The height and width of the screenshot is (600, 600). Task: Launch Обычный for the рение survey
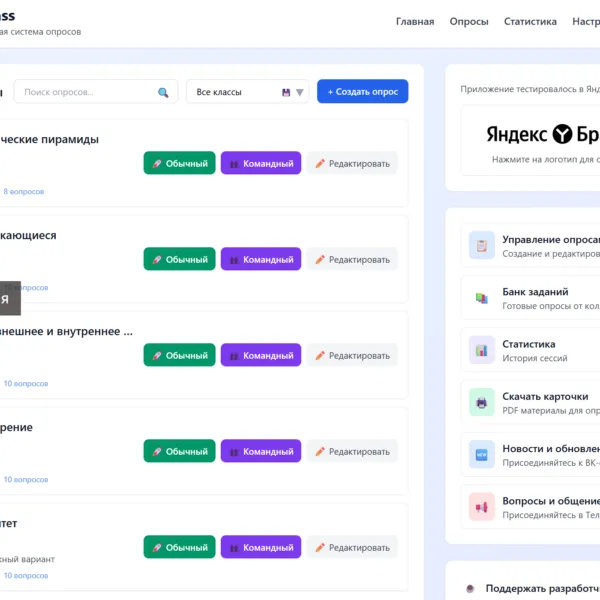pos(179,451)
